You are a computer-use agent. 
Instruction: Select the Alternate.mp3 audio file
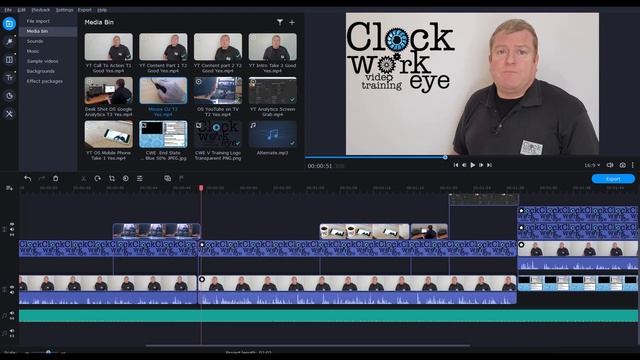[273, 134]
